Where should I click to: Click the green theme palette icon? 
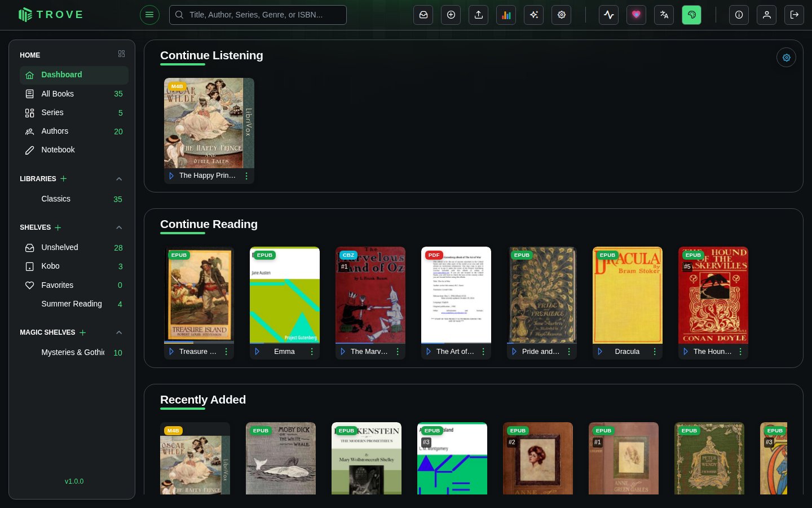point(691,15)
